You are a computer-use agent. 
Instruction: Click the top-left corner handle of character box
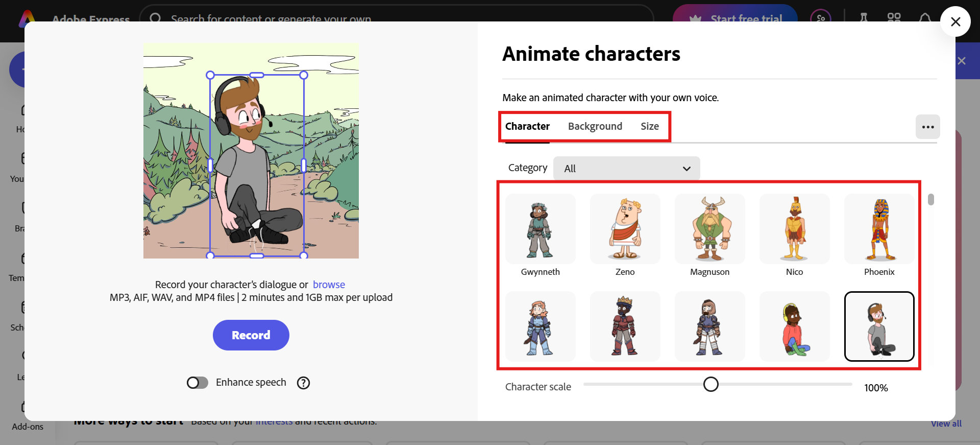point(210,75)
